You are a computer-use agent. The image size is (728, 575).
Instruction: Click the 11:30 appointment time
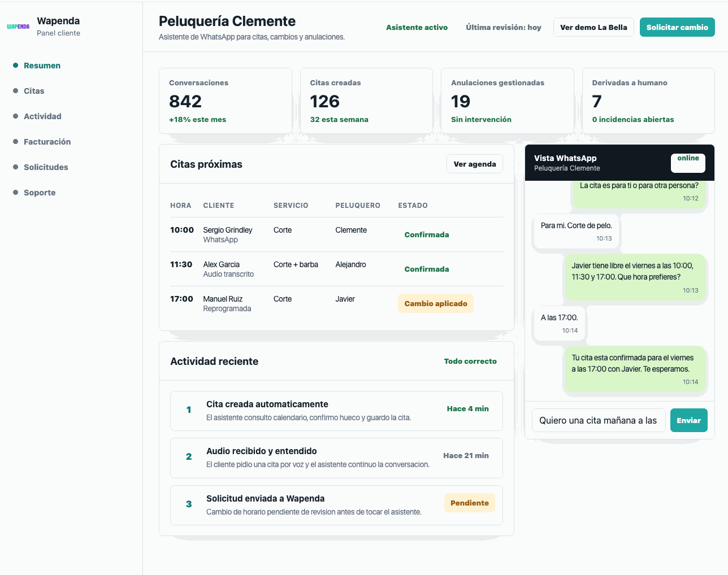[181, 264]
